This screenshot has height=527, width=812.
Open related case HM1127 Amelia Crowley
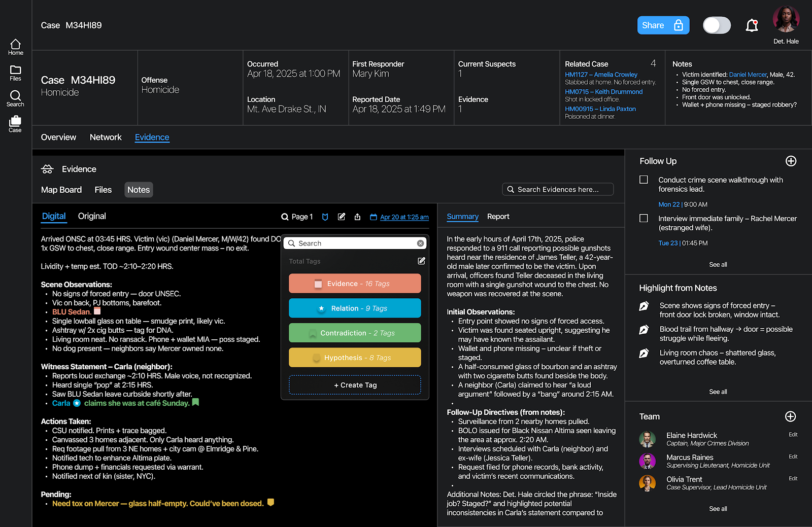[601, 75]
